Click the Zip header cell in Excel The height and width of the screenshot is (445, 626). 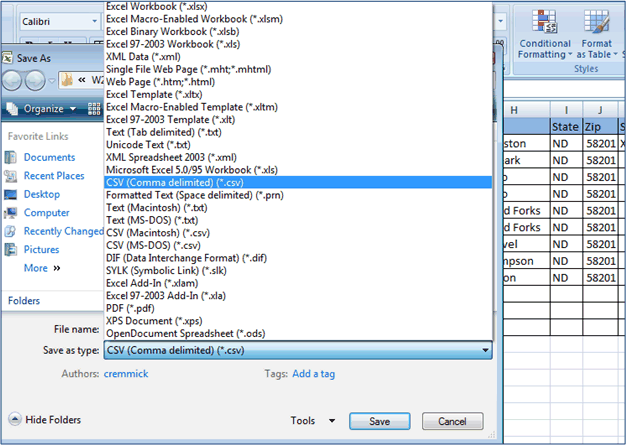[600, 127]
